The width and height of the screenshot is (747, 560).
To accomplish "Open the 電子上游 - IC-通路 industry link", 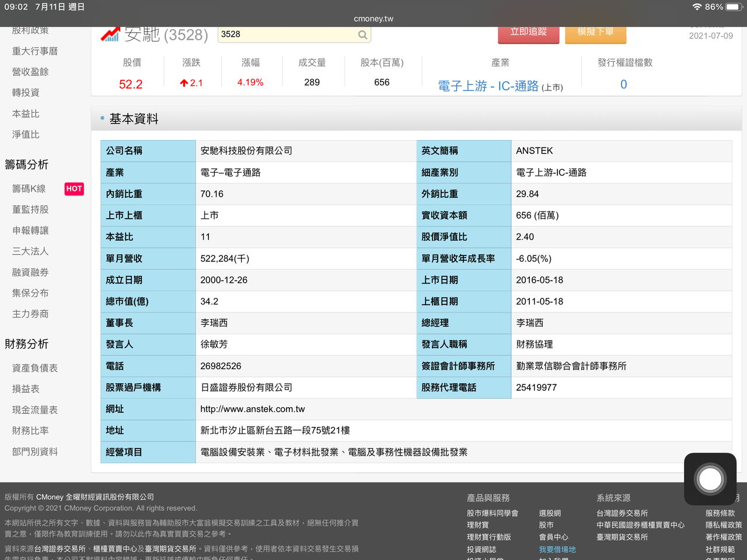I will coord(488,86).
